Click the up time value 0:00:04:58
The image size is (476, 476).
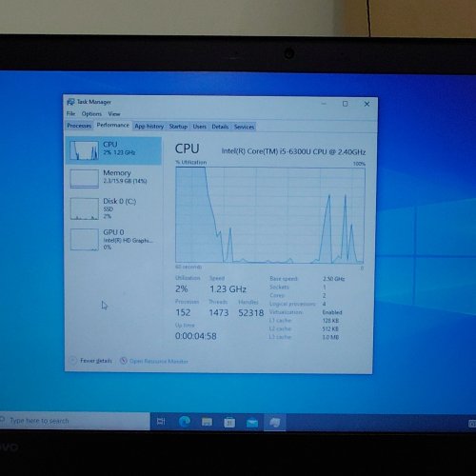click(196, 336)
